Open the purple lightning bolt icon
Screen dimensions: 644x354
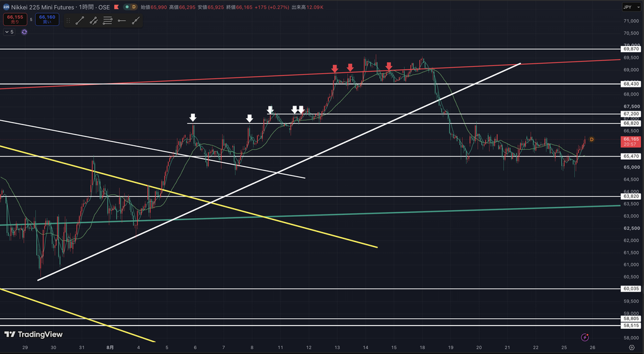coord(586,337)
